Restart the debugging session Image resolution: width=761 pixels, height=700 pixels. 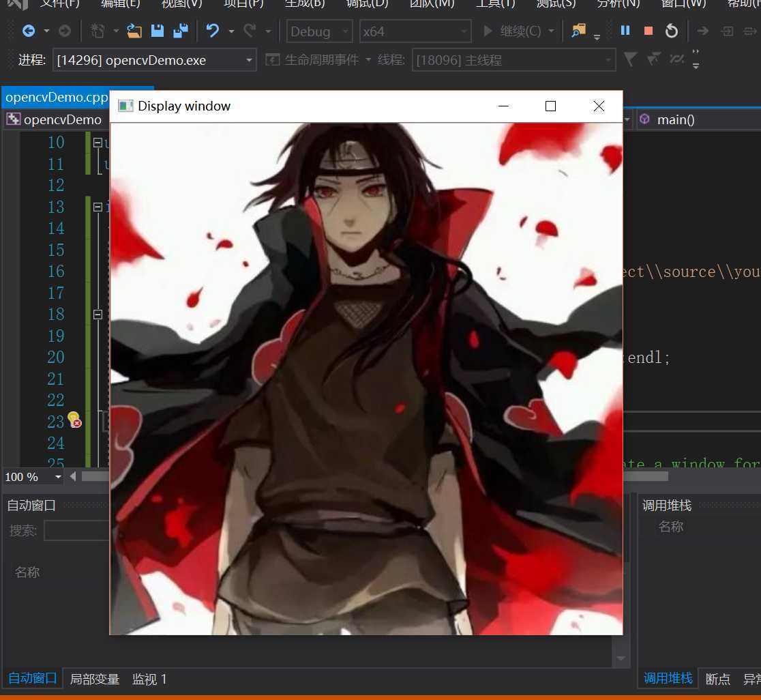pos(672,31)
